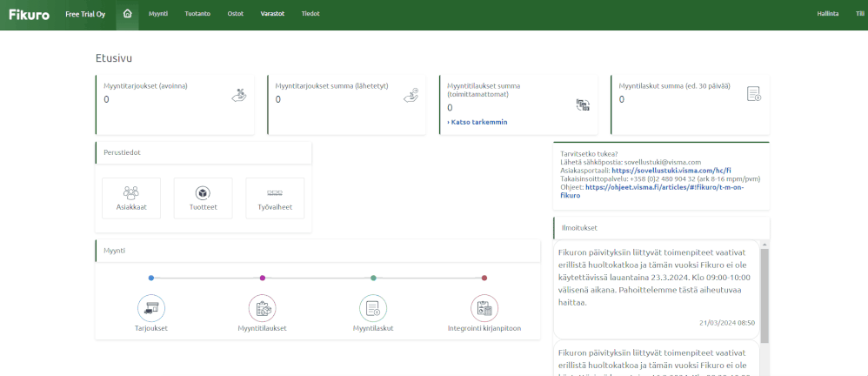868x376 pixels.
Task: Click the sovellustuki@visma.com email text
Action: pos(663,162)
